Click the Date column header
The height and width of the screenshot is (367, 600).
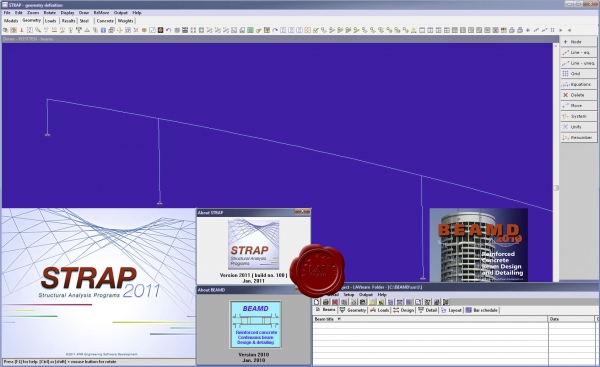pos(571,319)
